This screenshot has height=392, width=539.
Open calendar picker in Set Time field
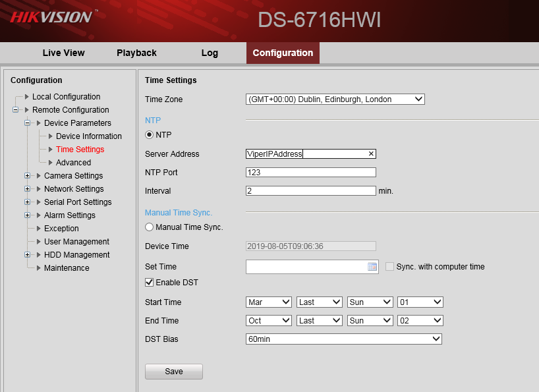point(372,267)
